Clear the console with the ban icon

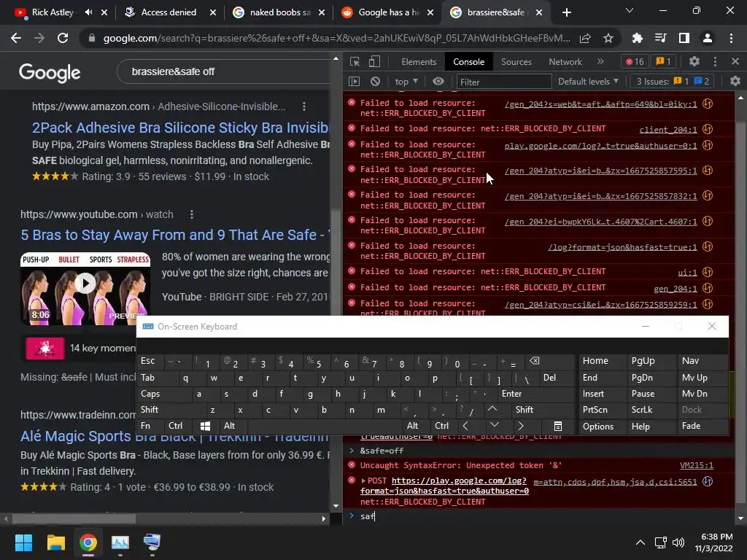(x=376, y=82)
